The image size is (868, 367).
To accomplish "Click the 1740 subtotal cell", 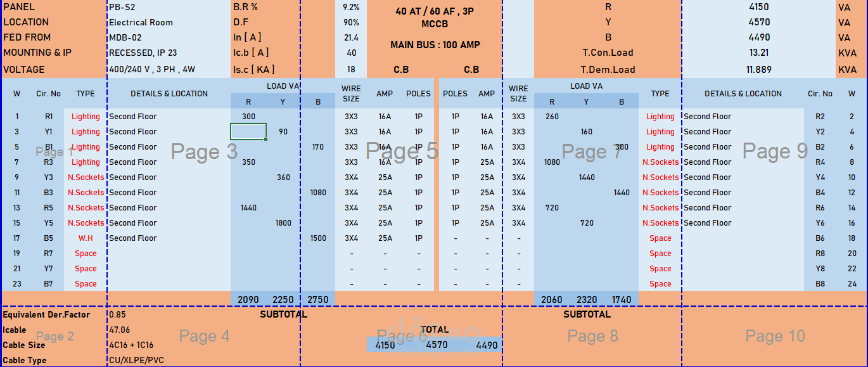I will (x=622, y=299).
